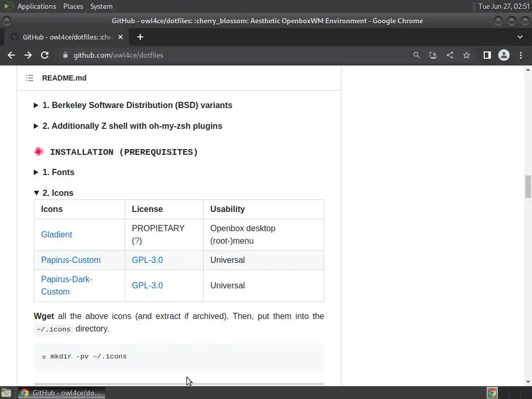532x399 pixels.
Task: Click the mkdir -pv ~/.icons command
Action: pos(88,356)
